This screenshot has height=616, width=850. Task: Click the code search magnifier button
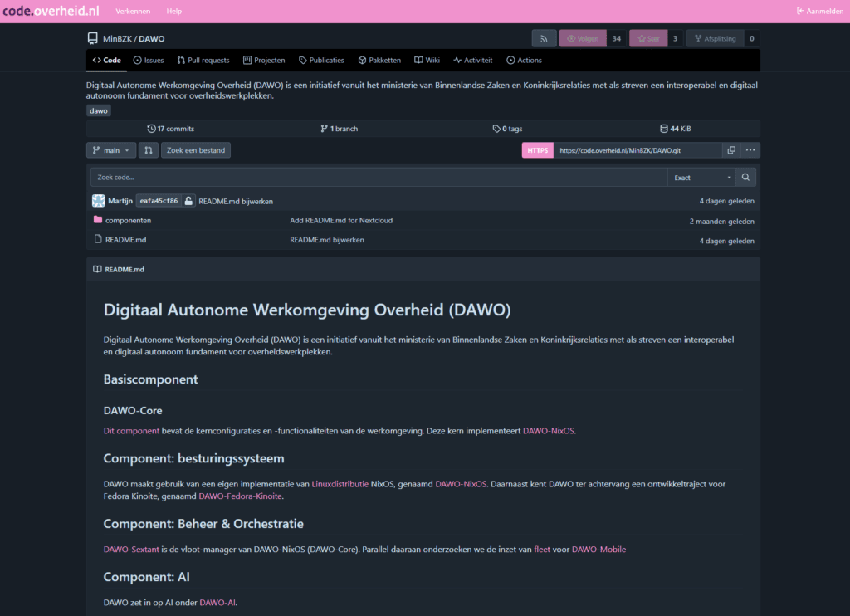click(745, 178)
